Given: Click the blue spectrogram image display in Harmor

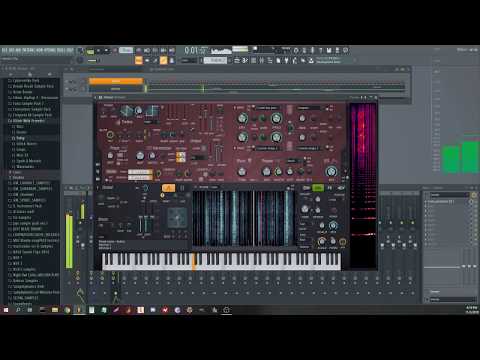Looking at the screenshot, I should (x=243, y=218).
